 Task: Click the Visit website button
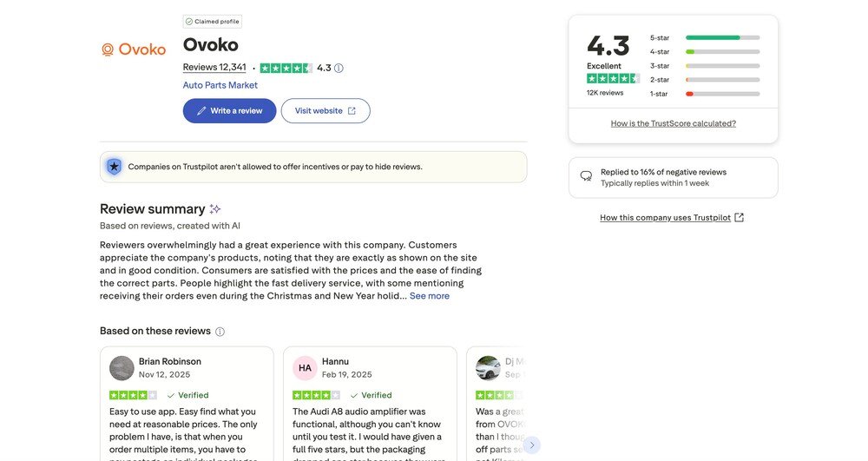[x=325, y=110]
